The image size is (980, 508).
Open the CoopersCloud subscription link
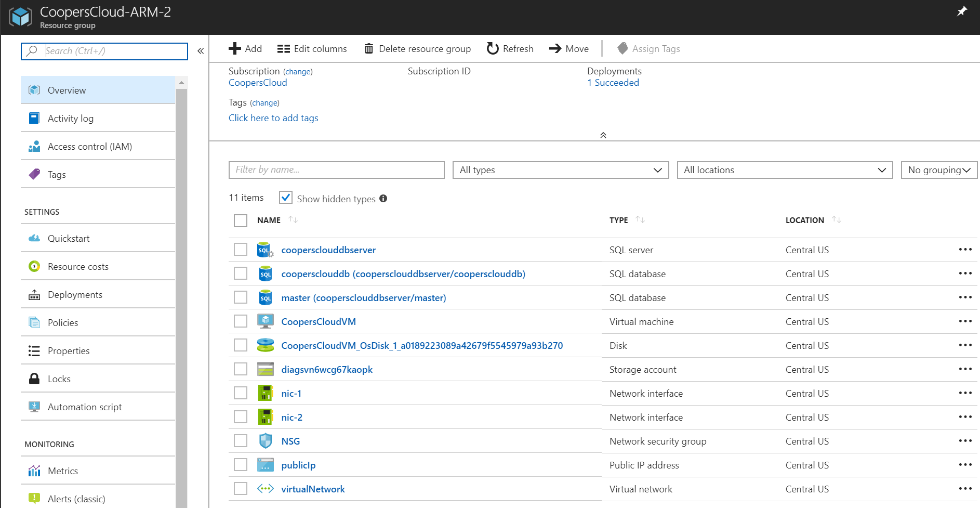pos(258,83)
